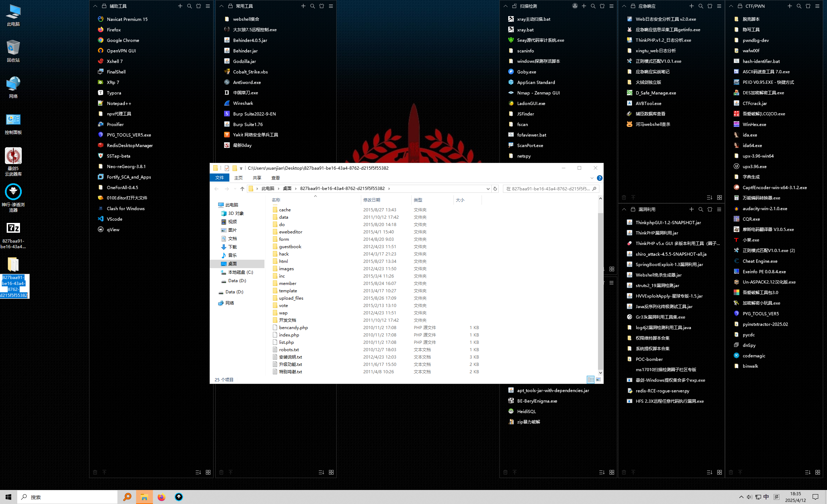
Task: Open VScode shortcut
Action: 110,219
